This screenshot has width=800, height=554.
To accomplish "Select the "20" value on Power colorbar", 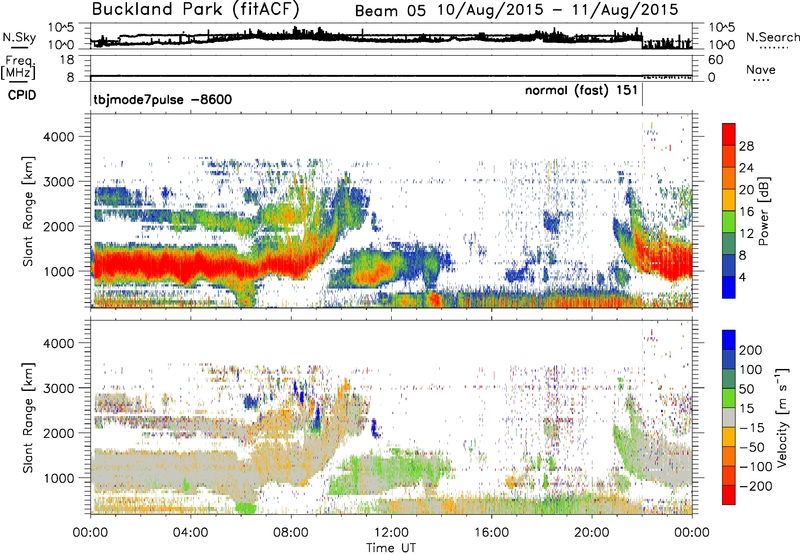I will (746, 190).
